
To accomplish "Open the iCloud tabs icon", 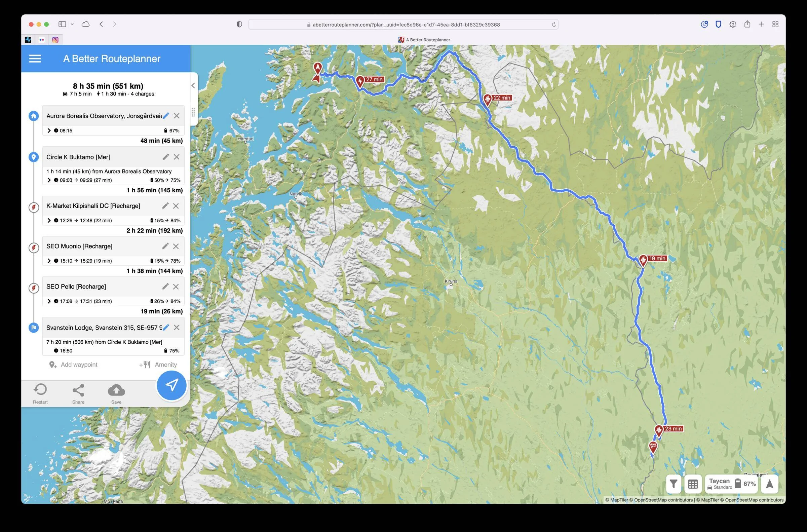I will coord(86,24).
